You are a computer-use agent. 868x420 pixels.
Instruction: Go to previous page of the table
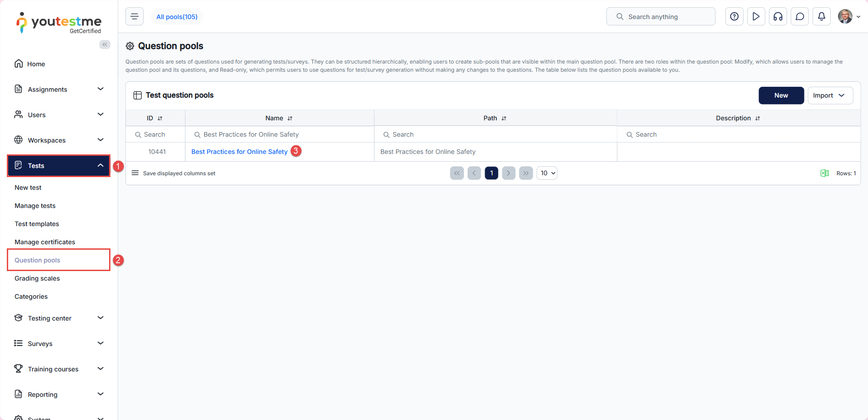click(474, 173)
